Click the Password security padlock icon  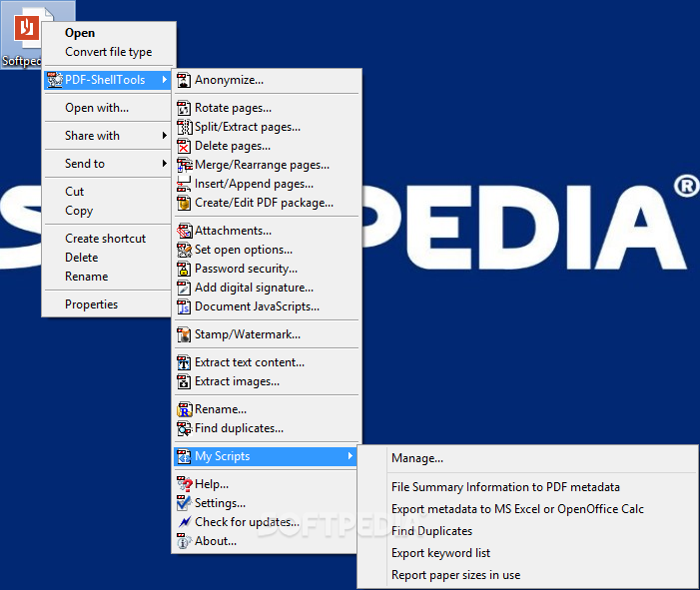(x=184, y=270)
